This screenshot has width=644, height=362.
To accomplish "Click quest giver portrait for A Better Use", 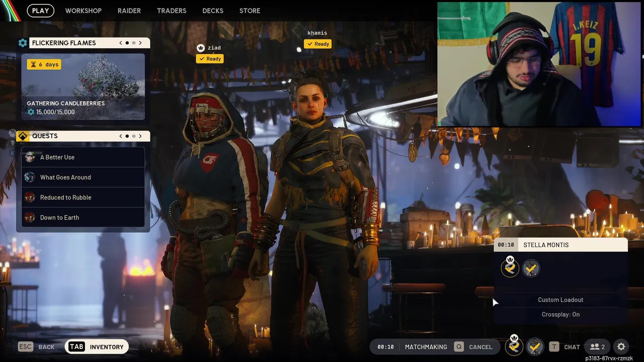I will click(x=30, y=157).
